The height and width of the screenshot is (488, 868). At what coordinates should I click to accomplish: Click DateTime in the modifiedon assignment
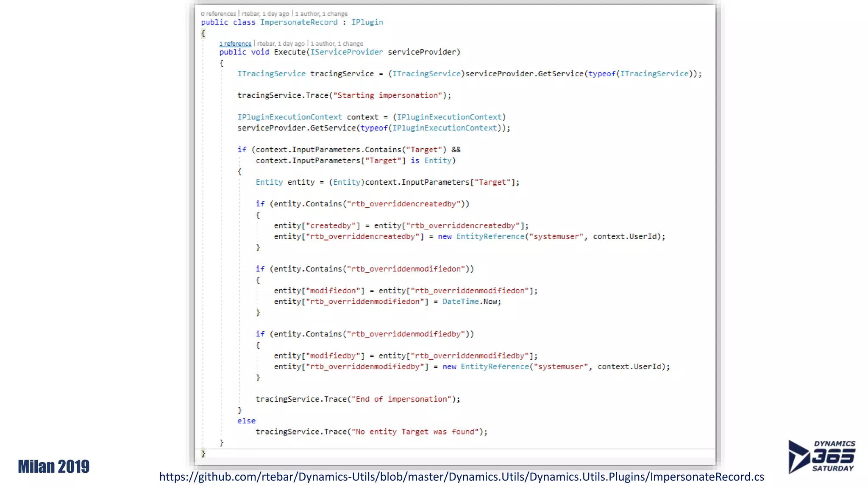(460, 302)
